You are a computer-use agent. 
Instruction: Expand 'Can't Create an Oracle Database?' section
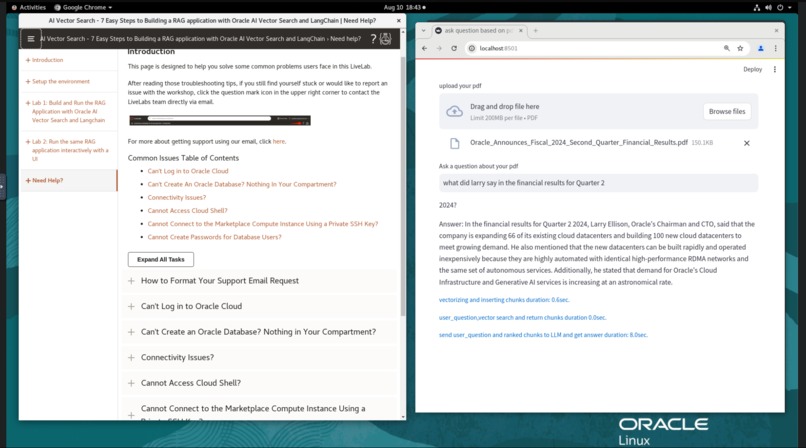[259, 332]
